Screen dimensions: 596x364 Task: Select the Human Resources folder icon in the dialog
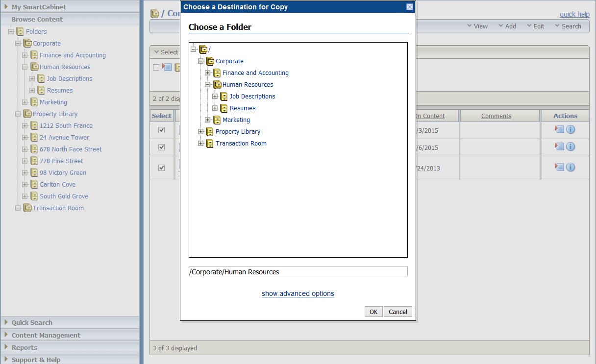(x=217, y=84)
